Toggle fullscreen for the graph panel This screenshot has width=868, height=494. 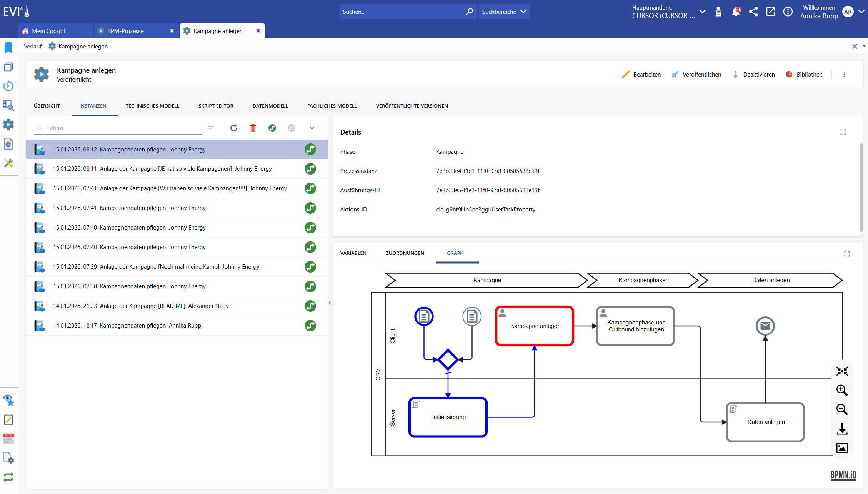(x=846, y=254)
